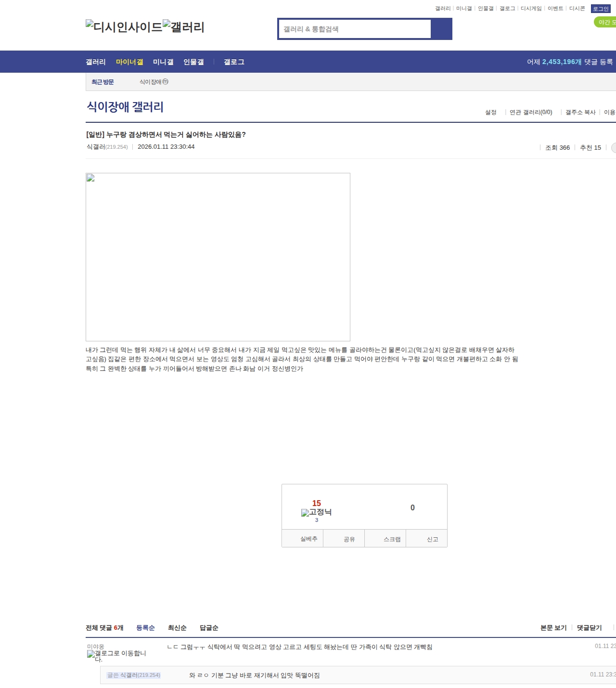Click the 신고 button
The width and height of the screenshot is (616, 688).
point(427,539)
